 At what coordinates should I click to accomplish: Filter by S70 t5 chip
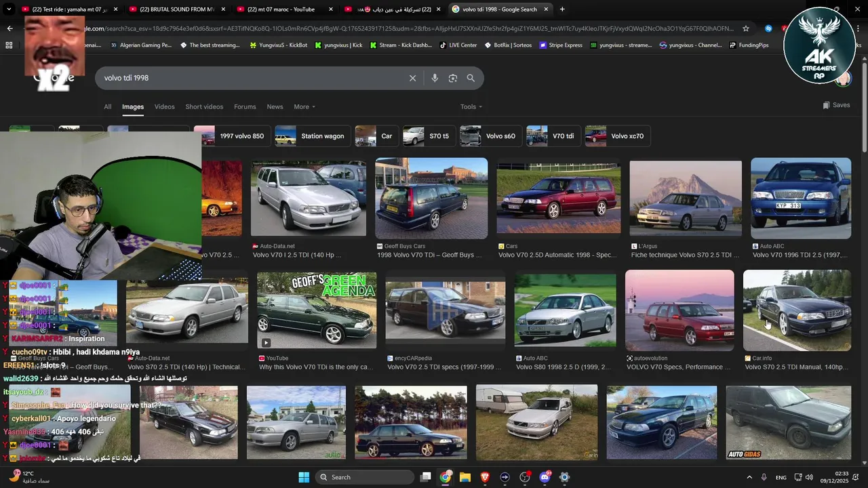coord(429,136)
